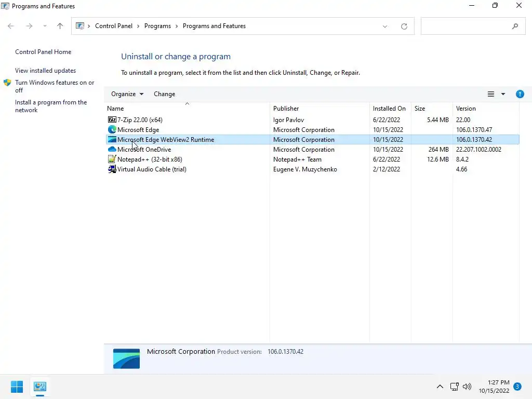Click in the search box field
532x399 pixels.
tap(473, 26)
